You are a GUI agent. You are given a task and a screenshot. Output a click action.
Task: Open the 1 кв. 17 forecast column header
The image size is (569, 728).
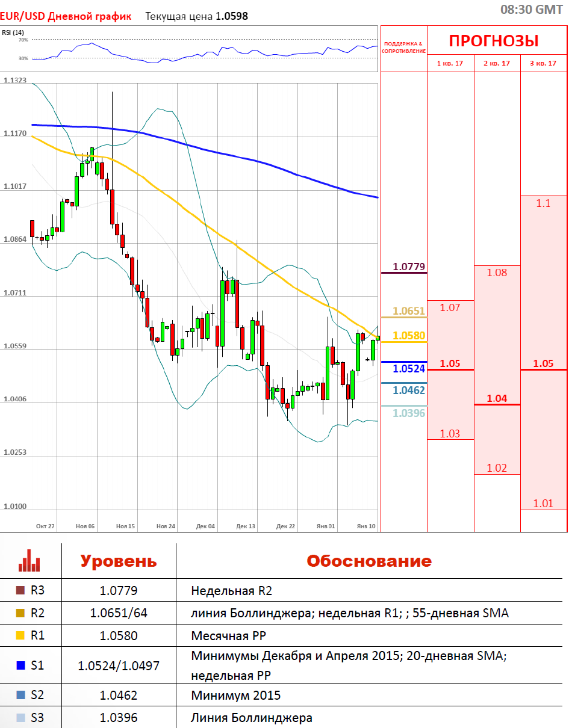pyautogui.click(x=450, y=63)
